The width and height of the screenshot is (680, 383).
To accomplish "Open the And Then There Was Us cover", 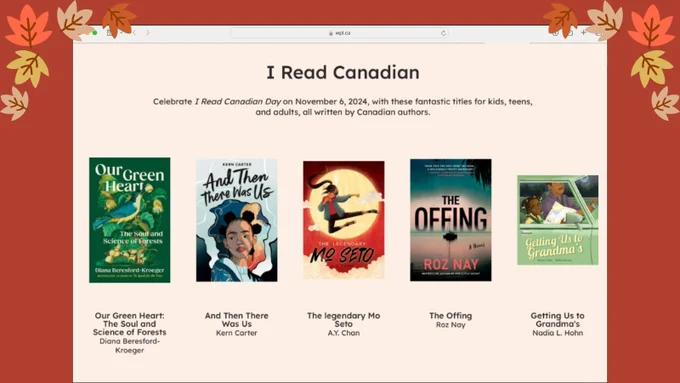I will pos(237,220).
